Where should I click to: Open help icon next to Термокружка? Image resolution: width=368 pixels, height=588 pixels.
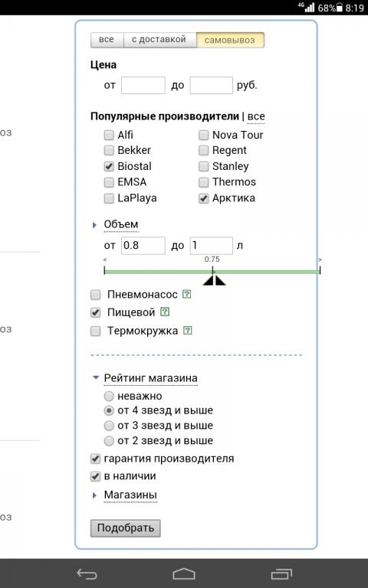tap(188, 331)
